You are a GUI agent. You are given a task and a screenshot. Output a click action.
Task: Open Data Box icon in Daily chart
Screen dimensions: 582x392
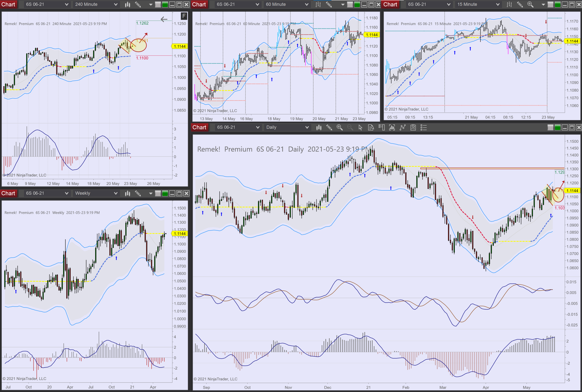(x=371, y=127)
